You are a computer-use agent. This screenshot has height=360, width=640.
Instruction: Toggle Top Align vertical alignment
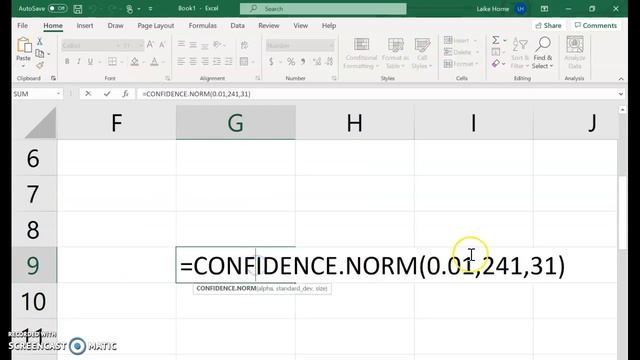[x=181, y=44]
